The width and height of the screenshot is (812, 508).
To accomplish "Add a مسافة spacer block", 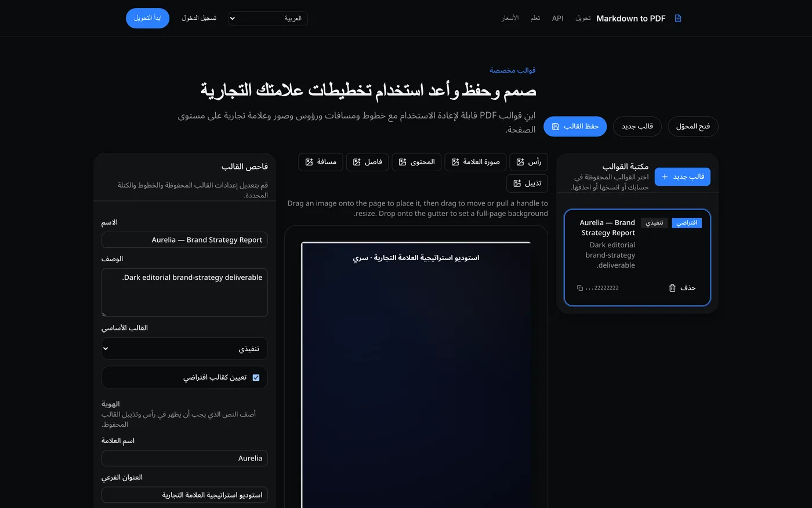I will coord(321,162).
